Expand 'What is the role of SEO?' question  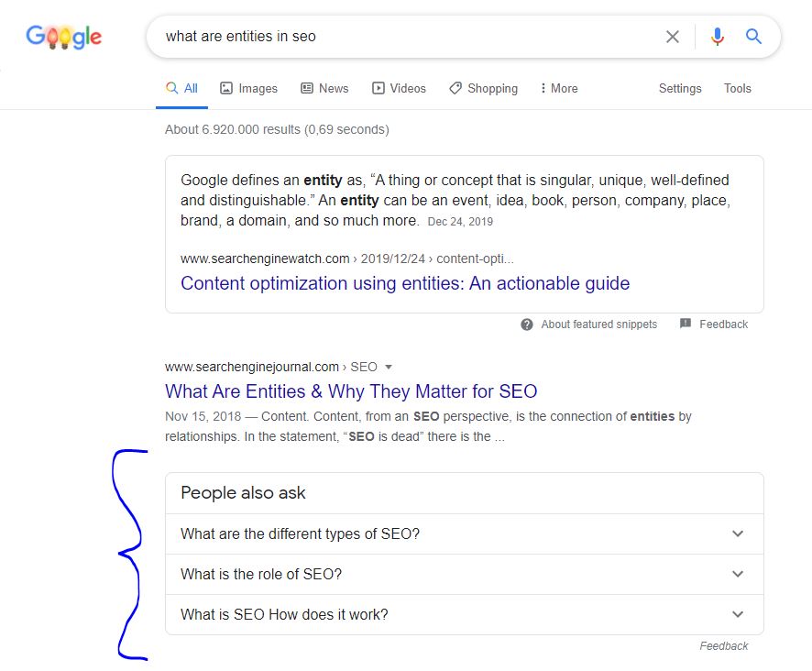pos(464,574)
